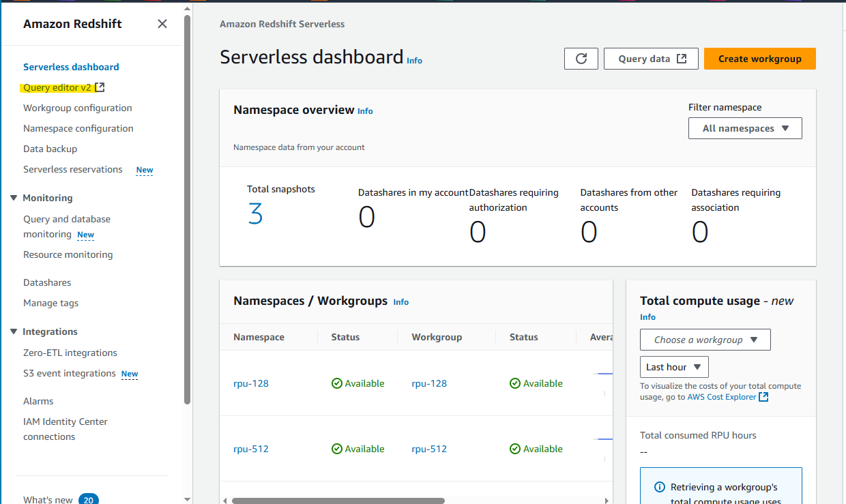846x504 pixels.
Task: Open IAM Identity Center connections
Action: click(x=65, y=429)
